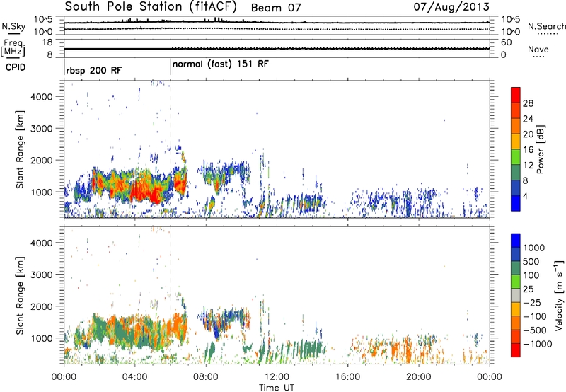The image size is (566, 392).
Task: Click the 'rbsp 200 RF' CPID text
Action: (x=94, y=70)
